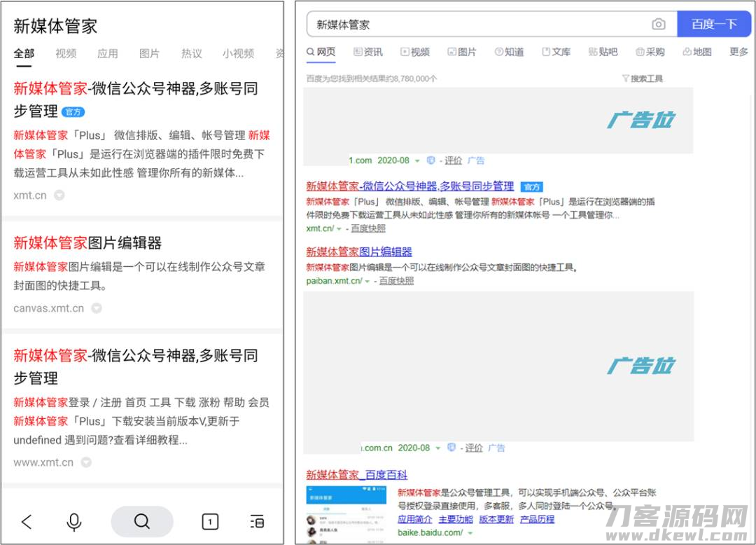Open dropdown arrow after paiban.xmt.cn/
Viewport: 756px width, 545px height.
pyautogui.click(x=367, y=281)
